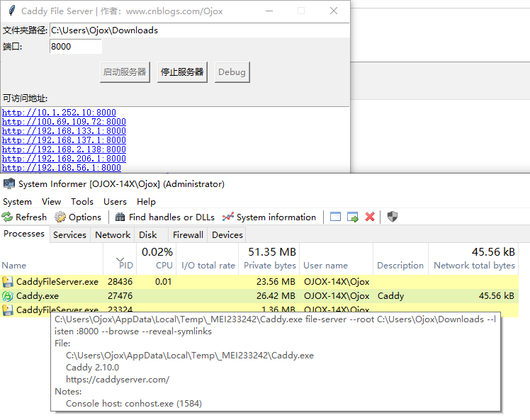Open the Tools menu
This screenshot has width=530, height=420.
pos(82,202)
